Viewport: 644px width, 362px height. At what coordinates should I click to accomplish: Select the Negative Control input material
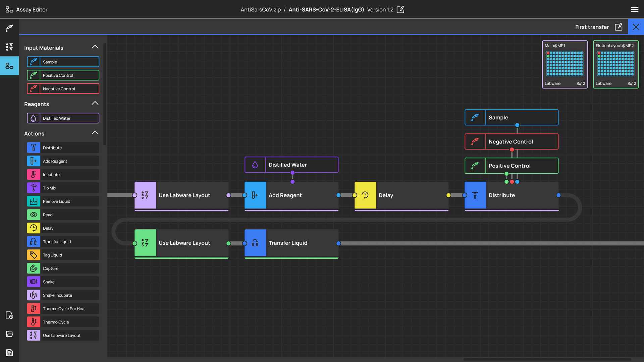(x=63, y=89)
